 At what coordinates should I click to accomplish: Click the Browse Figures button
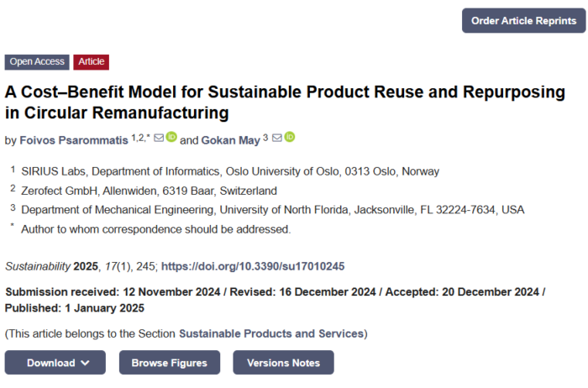click(x=169, y=363)
